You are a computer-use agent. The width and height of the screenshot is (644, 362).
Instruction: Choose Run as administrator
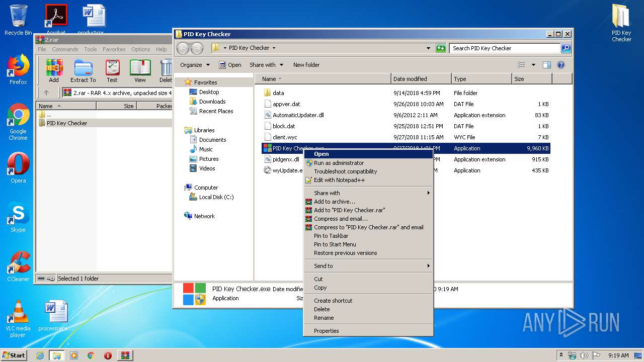pyautogui.click(x=369, y=163)
